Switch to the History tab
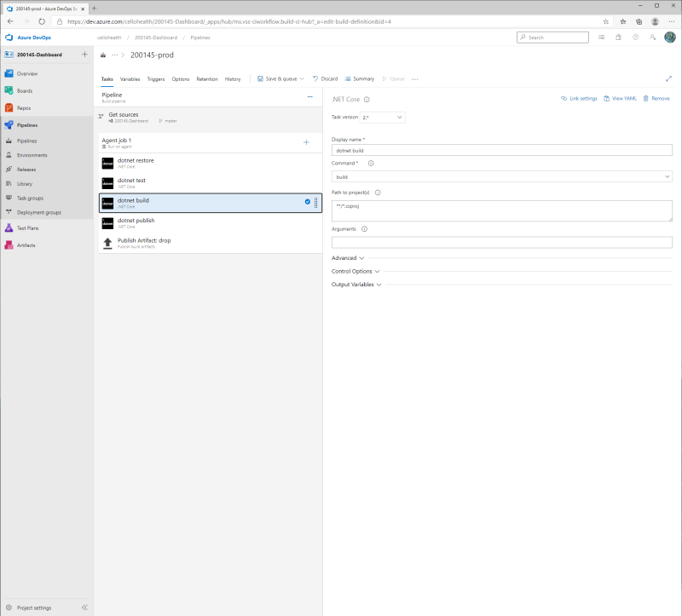The height and width of the screenshot is (616, 682). pos(233,79)
